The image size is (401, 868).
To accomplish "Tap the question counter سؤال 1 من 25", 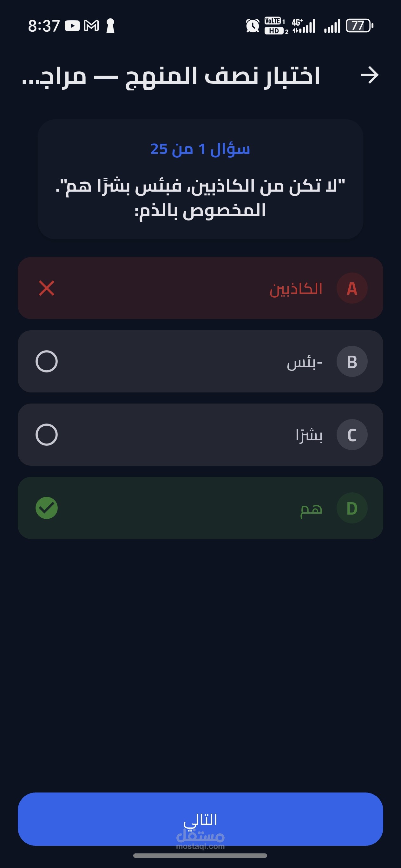I will [200, 149].
